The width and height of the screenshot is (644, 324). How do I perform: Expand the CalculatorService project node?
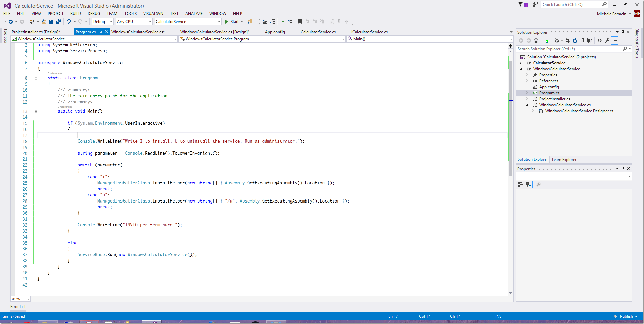521,63
